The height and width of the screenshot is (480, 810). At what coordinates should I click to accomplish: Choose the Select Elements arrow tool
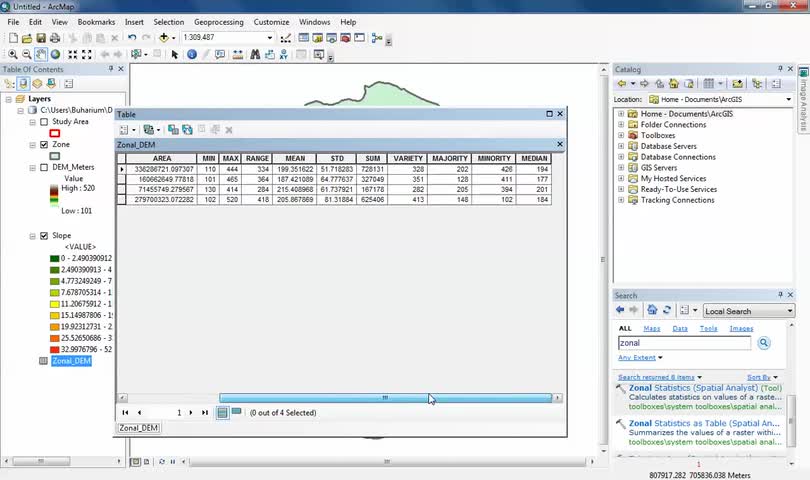click(175, 54)
